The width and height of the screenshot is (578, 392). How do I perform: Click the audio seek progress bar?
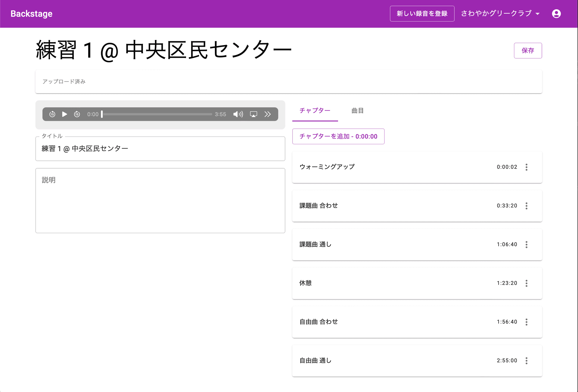[x=157, y=114]
